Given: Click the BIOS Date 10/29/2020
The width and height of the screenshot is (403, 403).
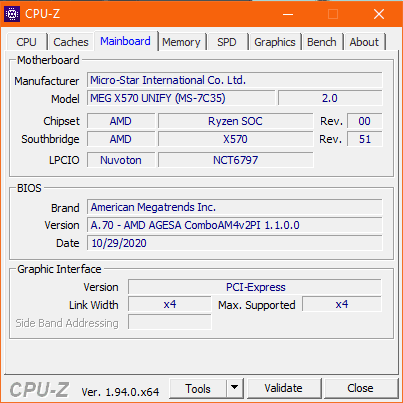Looking at the screenshot, I should pyautogui.click(x=235, y=243).
